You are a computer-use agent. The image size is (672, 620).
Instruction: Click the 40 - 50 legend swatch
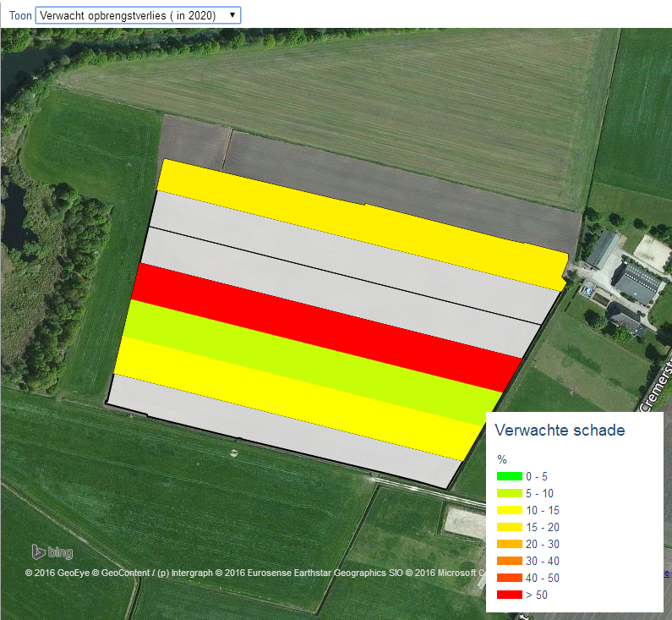tap(509, 579)
